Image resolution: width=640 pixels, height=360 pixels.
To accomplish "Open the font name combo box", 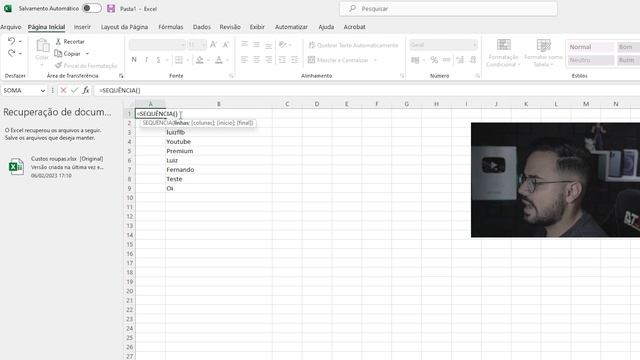I will click(x=157, y=44).
